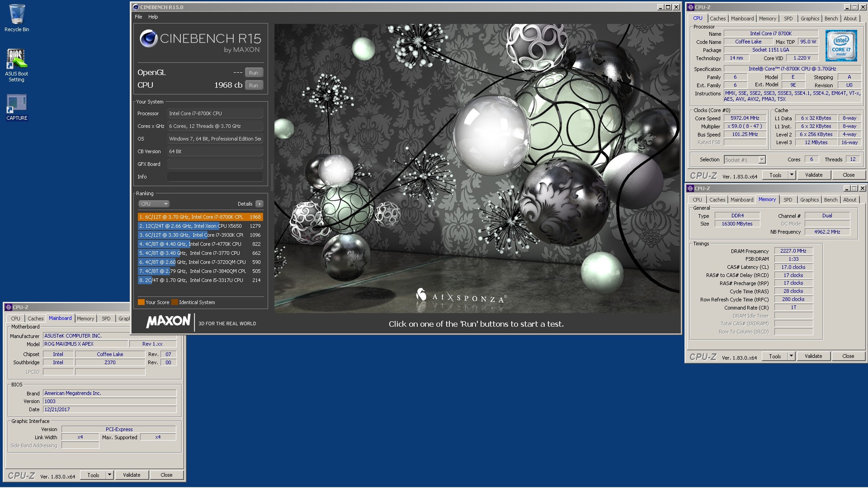Image resolution: width=868 pixels, height=488 pixels.
Task: Click Tools button in Mainboard CPU-Z window
Action: click(x=93, y=475)
